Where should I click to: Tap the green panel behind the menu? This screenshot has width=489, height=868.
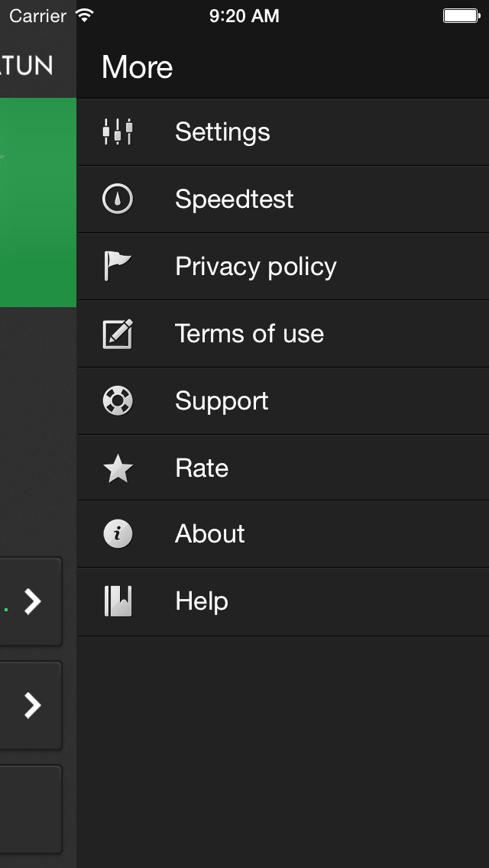[x=37, y=202]
